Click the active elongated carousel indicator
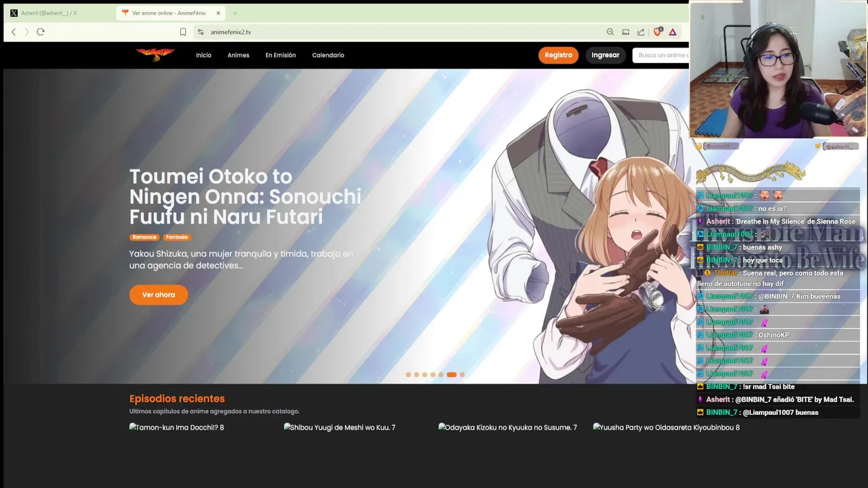The width and height of the screenshot is (868, 488). point(452,374)
